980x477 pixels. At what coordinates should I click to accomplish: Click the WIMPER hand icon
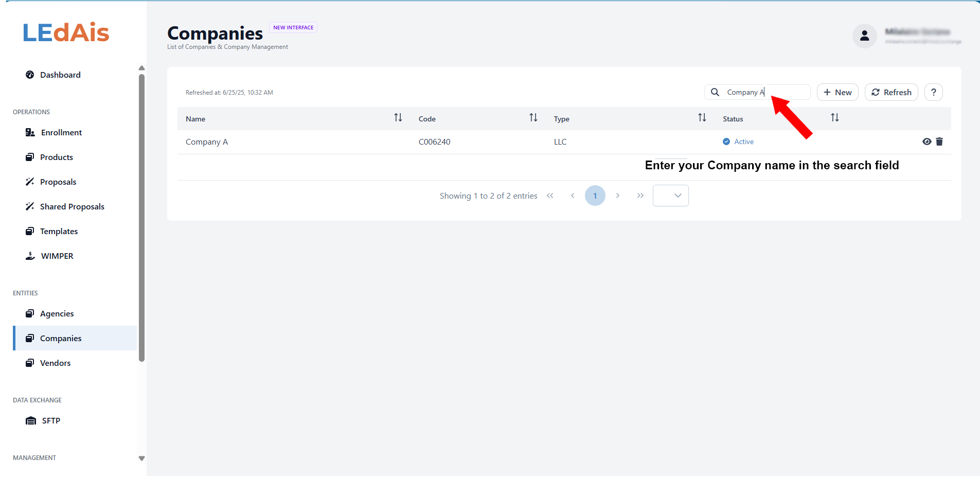click(x=30, y=256)
